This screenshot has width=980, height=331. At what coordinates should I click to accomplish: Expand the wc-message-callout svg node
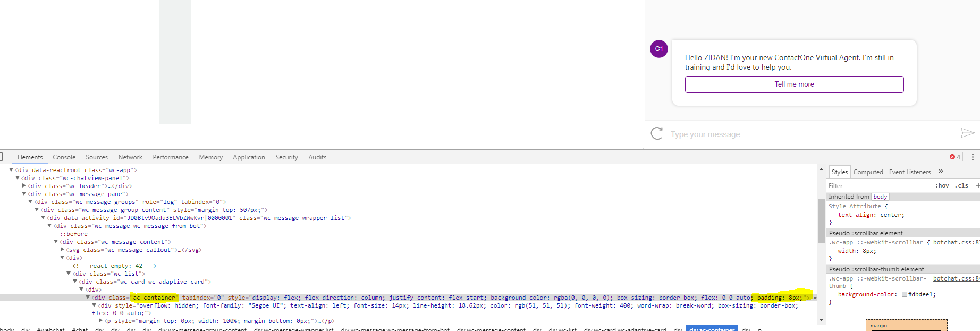click(x=62, y=250)
